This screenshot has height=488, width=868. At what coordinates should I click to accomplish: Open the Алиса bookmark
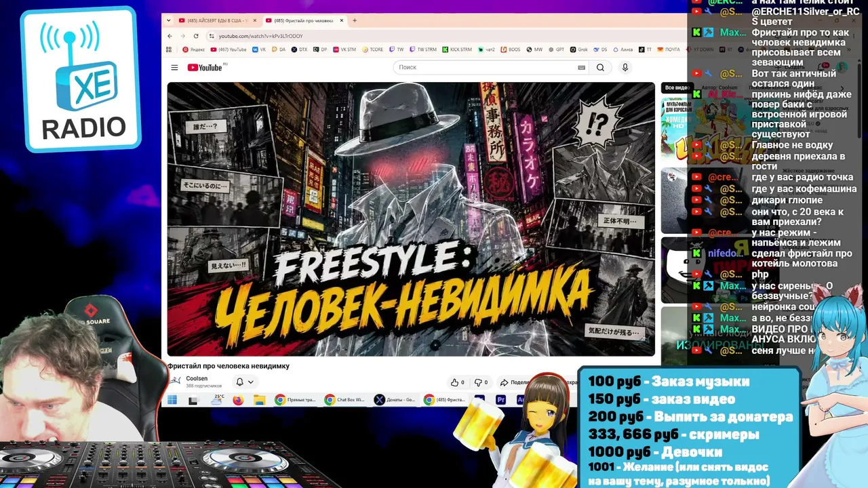[623, 49]
